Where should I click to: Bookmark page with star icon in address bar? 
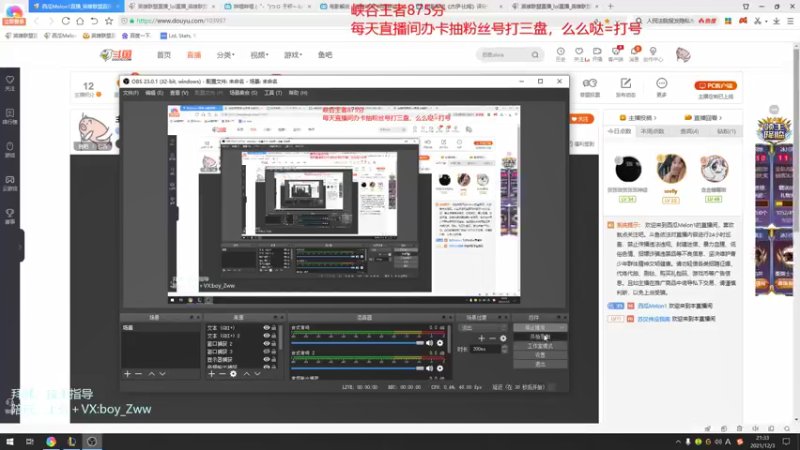[109, 21]
